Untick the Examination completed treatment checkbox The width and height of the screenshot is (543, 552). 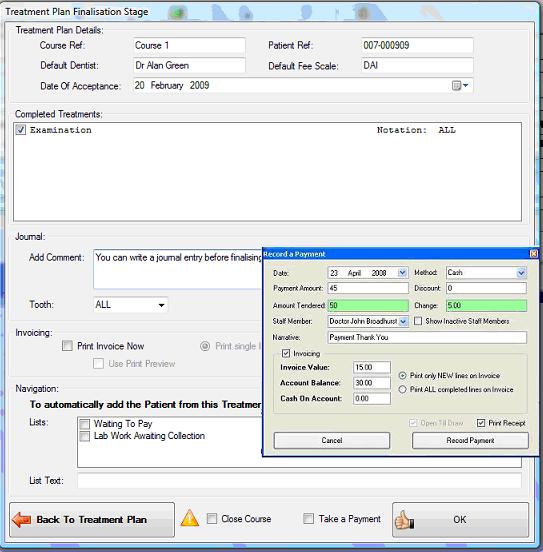20,130
